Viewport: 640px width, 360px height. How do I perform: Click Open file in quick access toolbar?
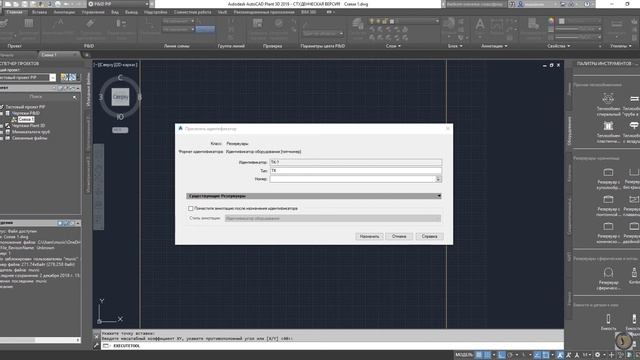click(17, 4)
